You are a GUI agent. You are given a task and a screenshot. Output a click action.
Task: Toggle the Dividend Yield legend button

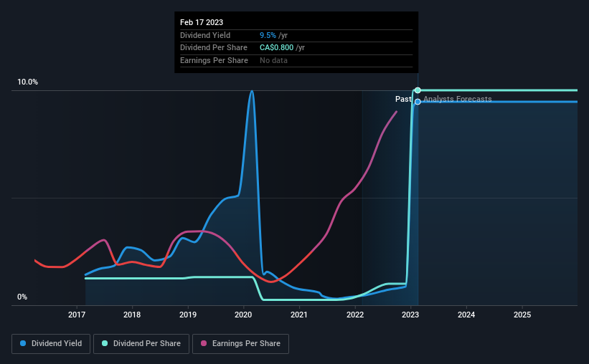51,344
